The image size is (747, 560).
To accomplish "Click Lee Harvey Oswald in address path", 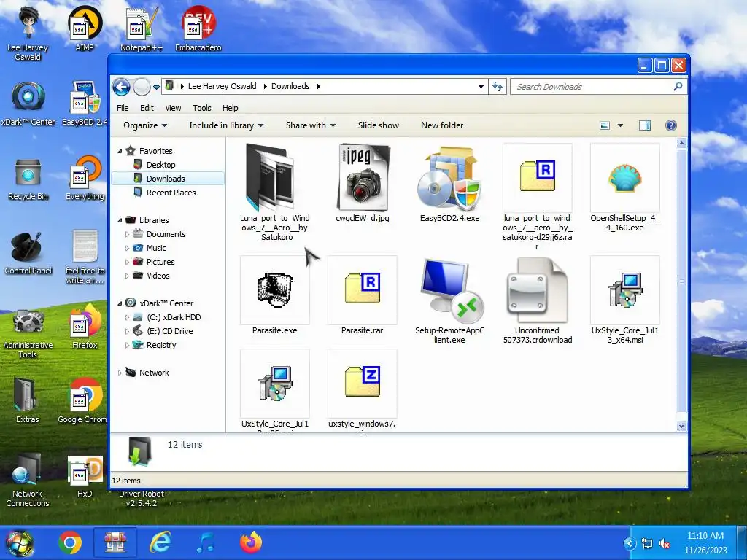I will pyautogui.click(x=222, y=86).
